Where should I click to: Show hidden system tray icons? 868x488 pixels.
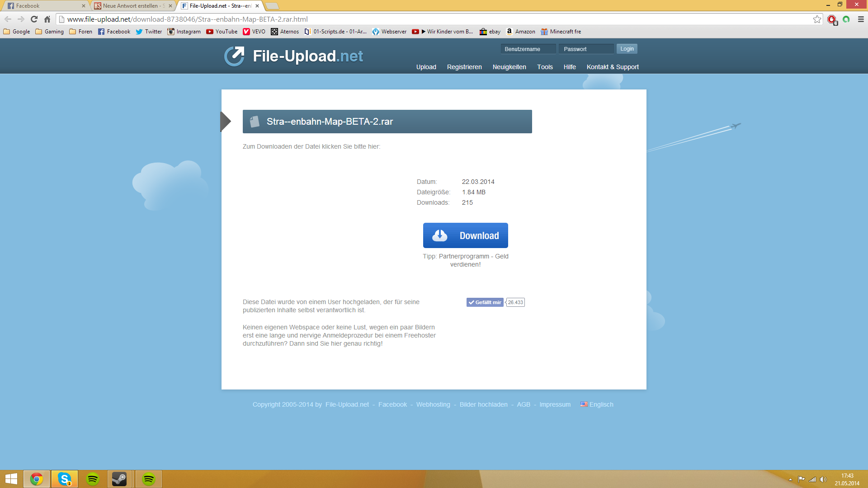[x=790, y=479]
